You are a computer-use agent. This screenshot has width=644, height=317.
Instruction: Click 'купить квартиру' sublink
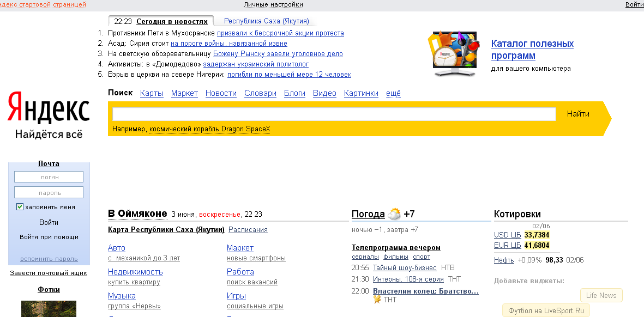(134, 282)
